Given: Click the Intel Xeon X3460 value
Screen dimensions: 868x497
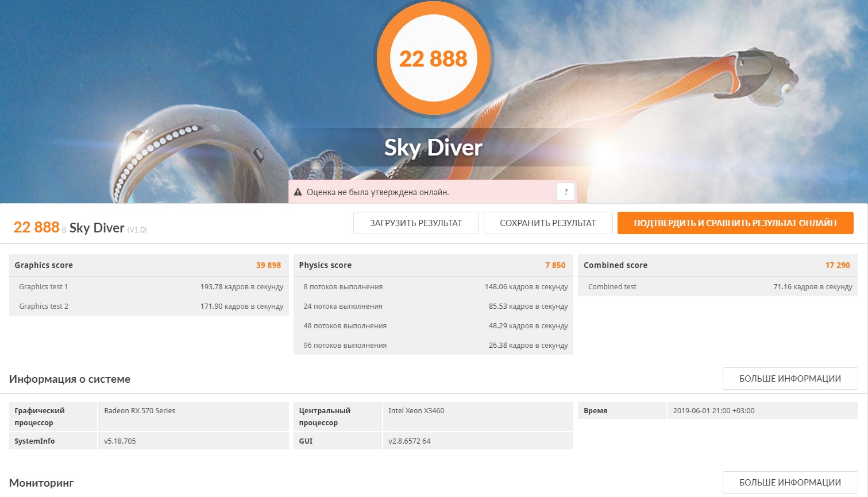Looking at the screenshot, I should tap(416, 411).
